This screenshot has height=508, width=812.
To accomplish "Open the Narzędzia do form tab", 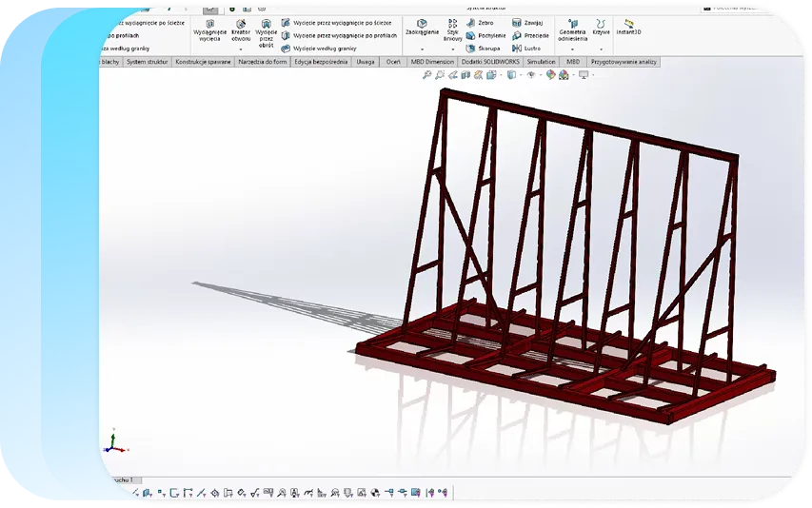I will tap(262, 62).
